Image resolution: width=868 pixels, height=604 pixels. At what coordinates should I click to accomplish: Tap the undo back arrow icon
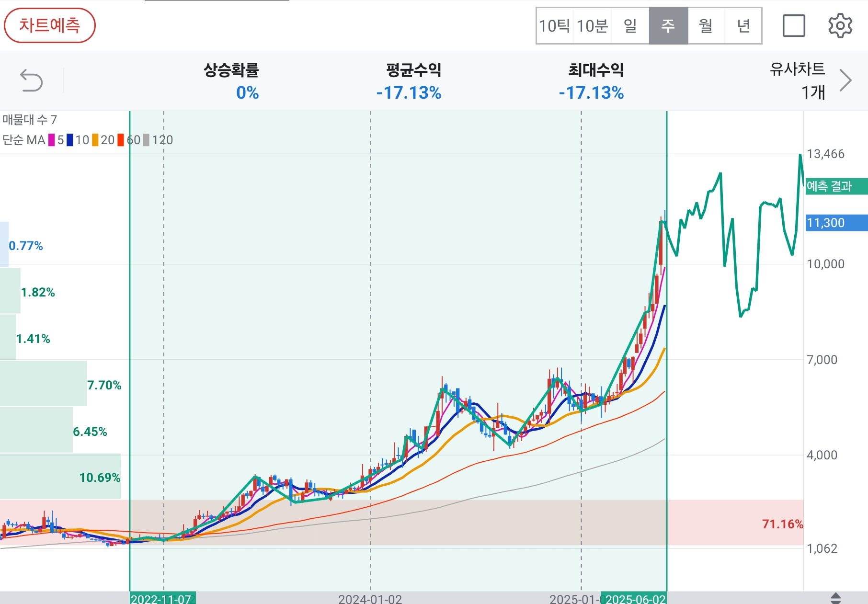tap(32, 80)
